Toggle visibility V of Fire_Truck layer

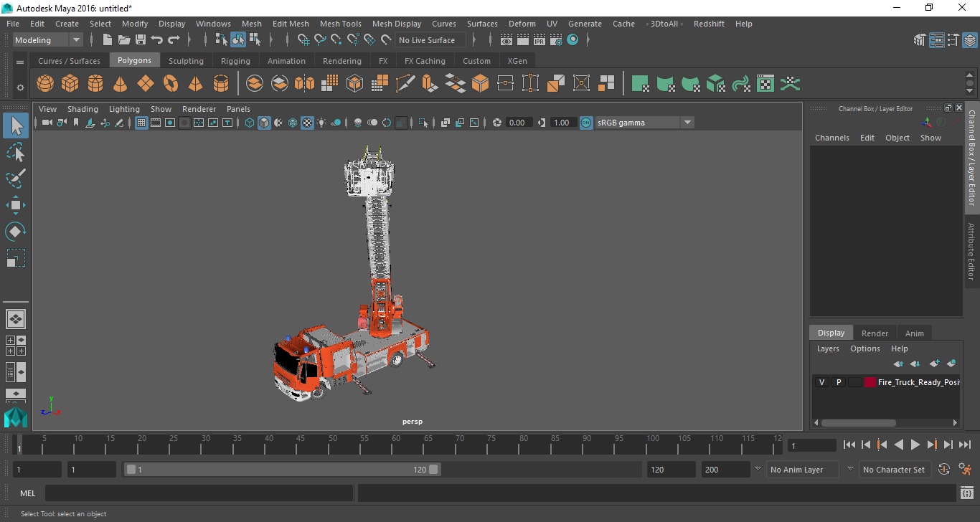pos(821,382)
